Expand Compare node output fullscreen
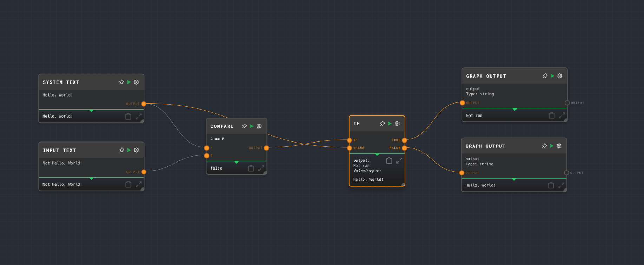 pyautogui.click(x=261, y=168)
